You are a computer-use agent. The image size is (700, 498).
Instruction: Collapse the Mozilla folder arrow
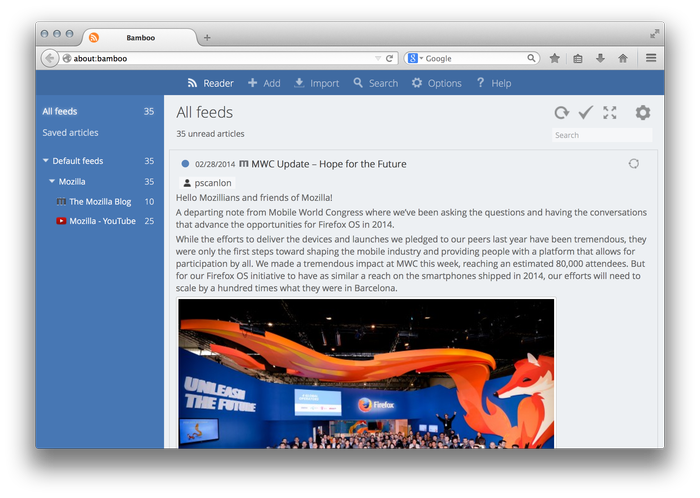click(52, 181)
